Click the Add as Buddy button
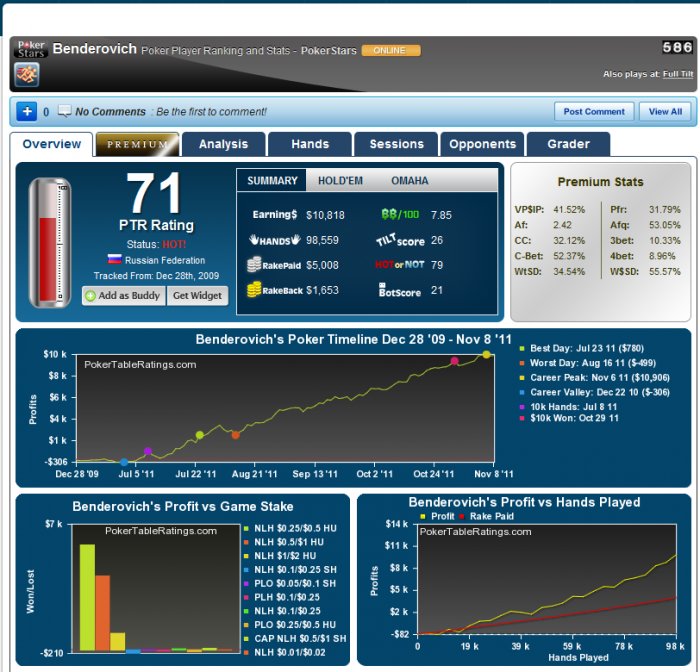 click(x=124, y=296)
